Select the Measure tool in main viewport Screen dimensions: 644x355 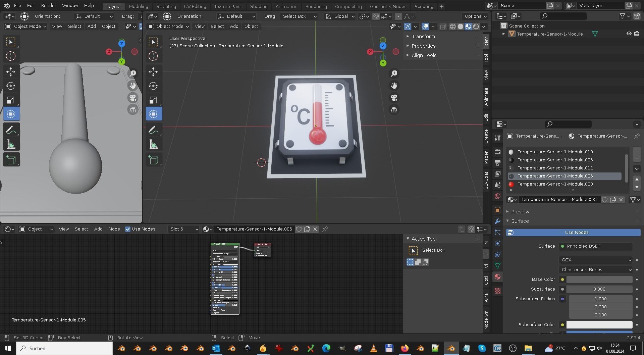tap(153, 145)
